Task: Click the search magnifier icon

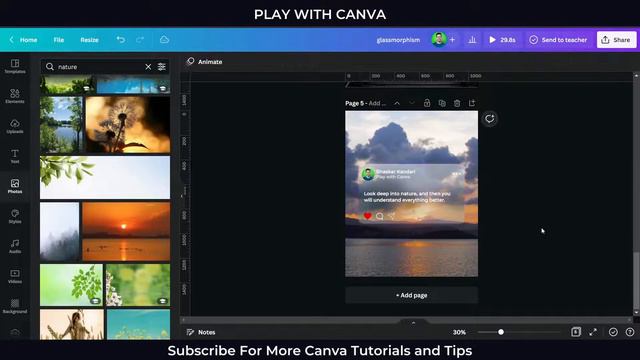Action: click(50, 67)
